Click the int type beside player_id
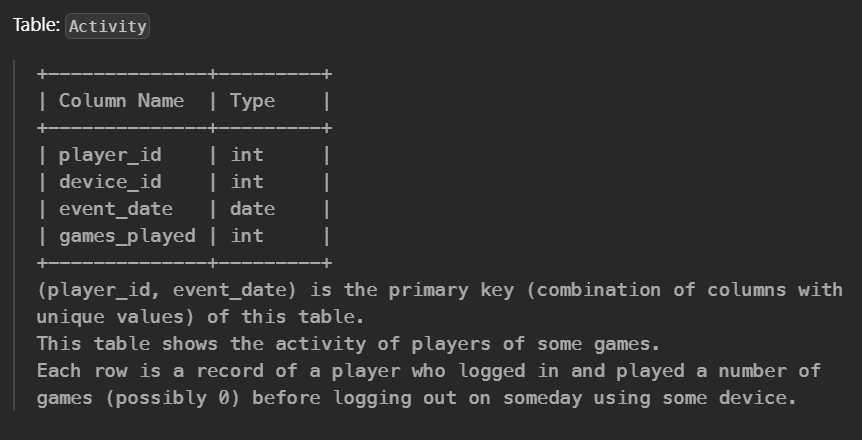Screen dimensions: 862x440 click(247, 155)
